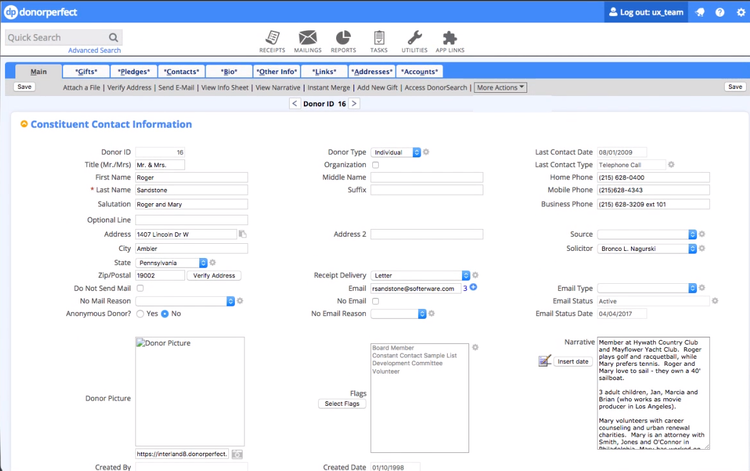Click the Verify Address button next to Zip
The height and width of the screenshot is (471, 750).
214,275
